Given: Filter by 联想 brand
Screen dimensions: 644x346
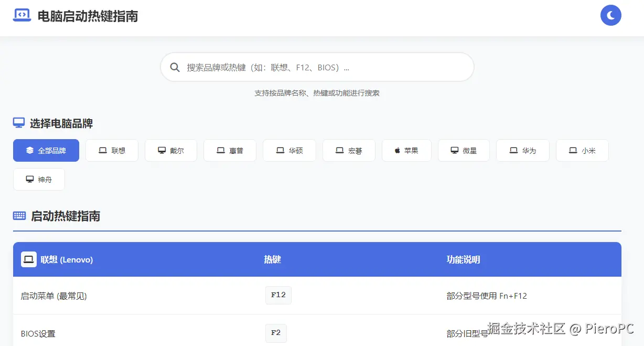Looking at the screenshot, I should point(112,151).
